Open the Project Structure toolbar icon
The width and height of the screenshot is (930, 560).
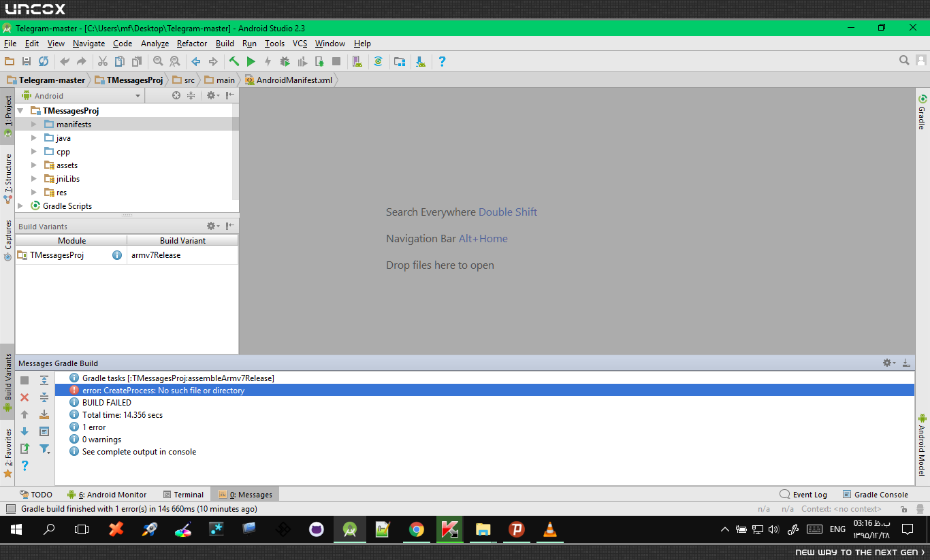400,61
